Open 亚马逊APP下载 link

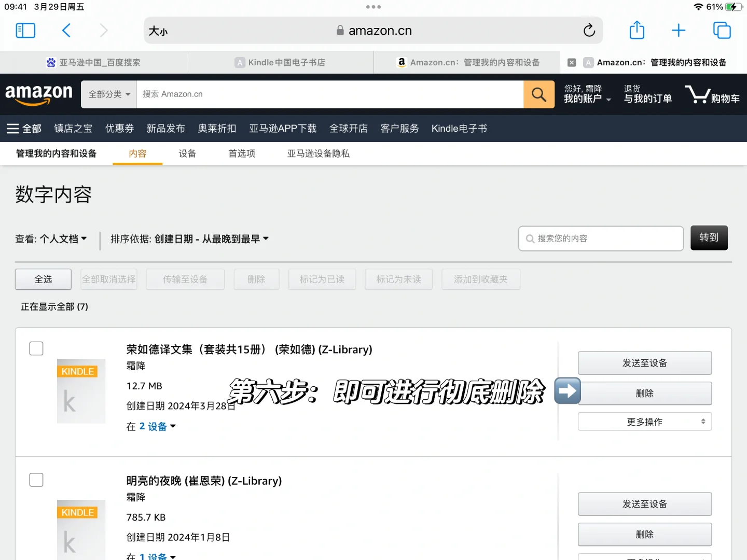tap(283, 129)
